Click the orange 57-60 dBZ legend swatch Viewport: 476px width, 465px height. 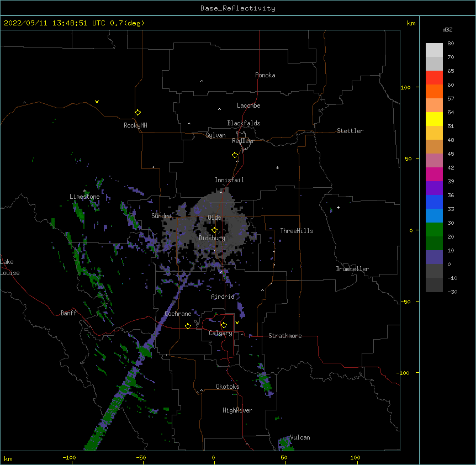(x=434, y=91)
